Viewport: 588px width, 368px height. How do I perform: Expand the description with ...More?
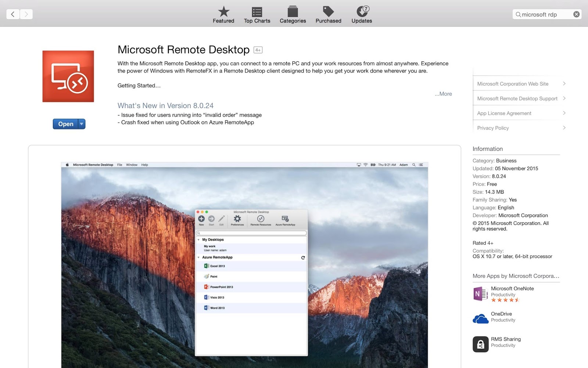point(443,94)
